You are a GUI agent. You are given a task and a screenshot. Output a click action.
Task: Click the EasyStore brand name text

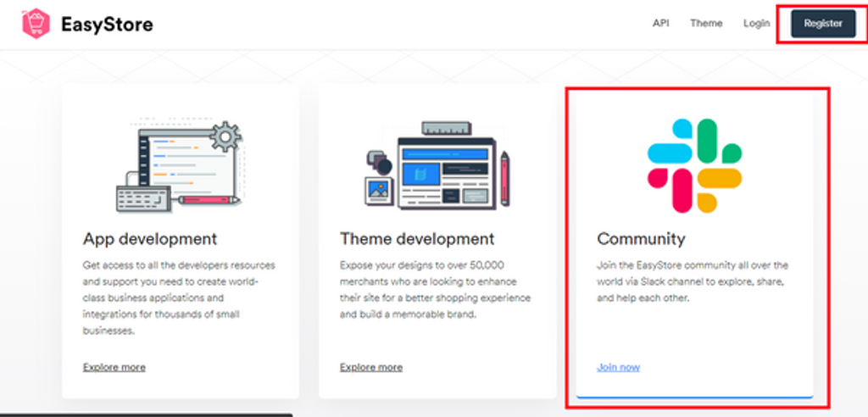click(x=107, y=25)
